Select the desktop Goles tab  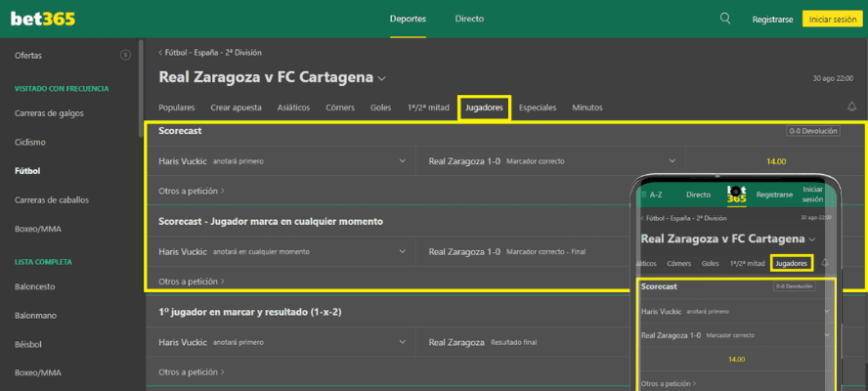[x=381, y=108]
